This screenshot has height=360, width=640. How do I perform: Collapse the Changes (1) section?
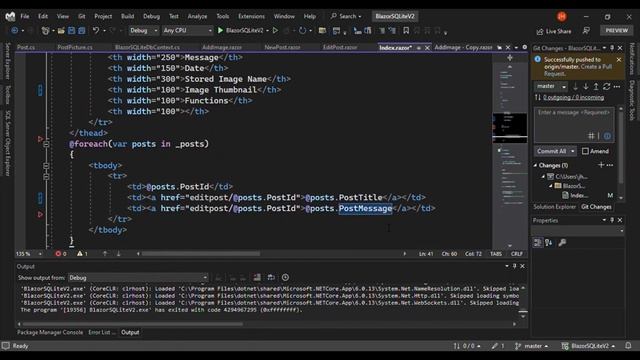point(535,165)
